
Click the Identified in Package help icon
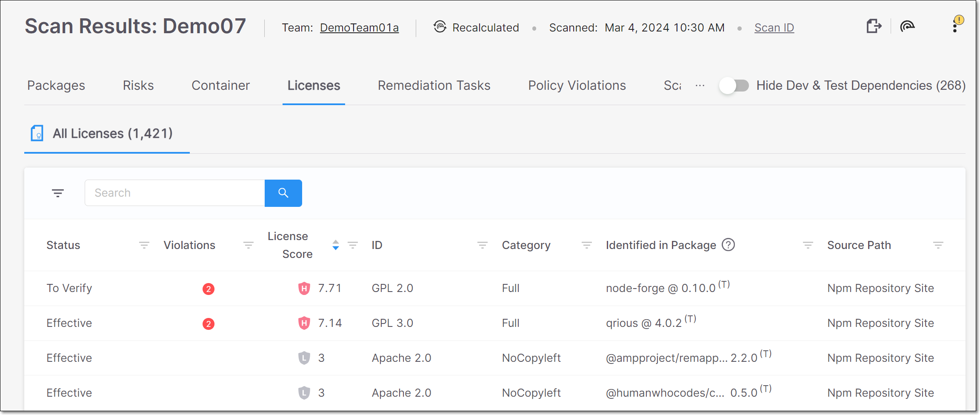729,245
